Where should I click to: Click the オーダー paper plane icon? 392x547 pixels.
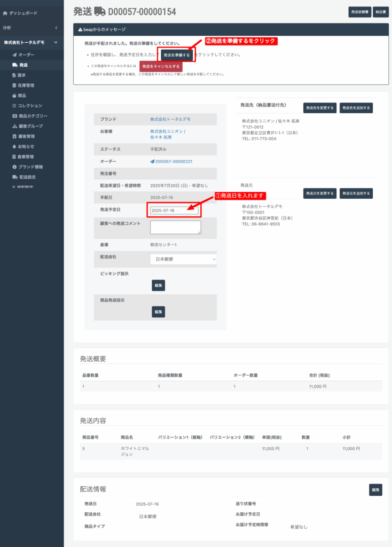[15, 55]
